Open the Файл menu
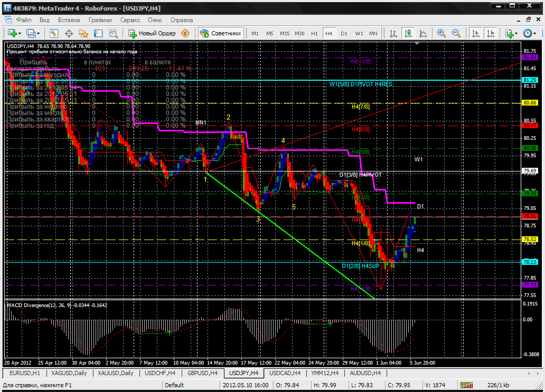This screenshot has height=392, width=545. 24,20
